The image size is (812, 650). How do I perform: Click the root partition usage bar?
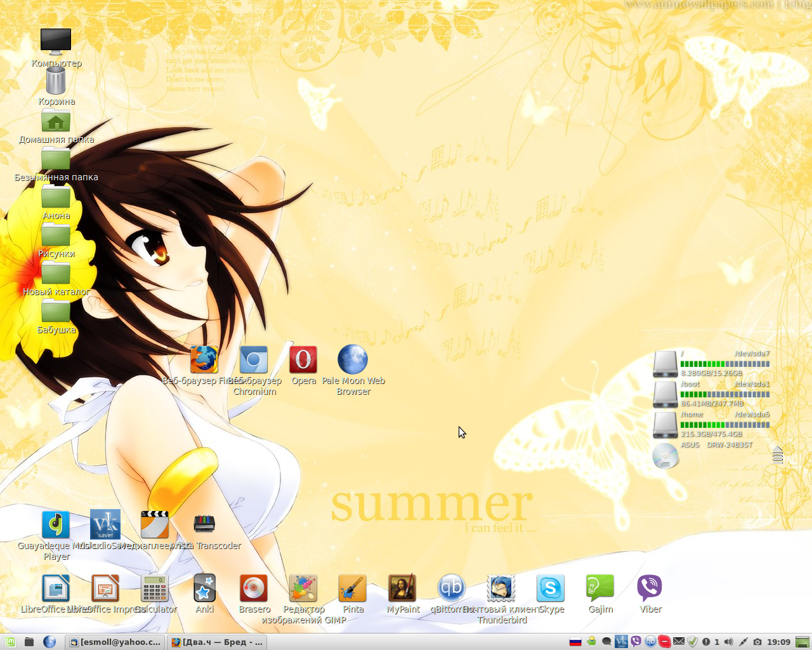click(x=725, y=364)
